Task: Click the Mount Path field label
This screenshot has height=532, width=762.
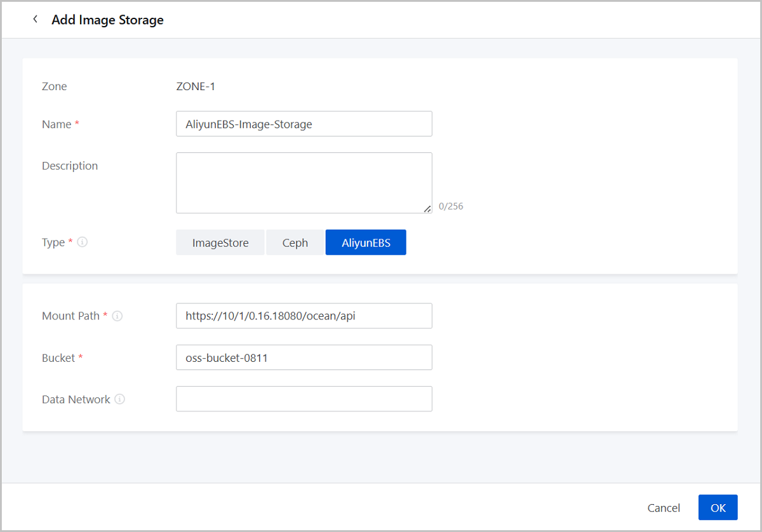Action: click(70, 316)
